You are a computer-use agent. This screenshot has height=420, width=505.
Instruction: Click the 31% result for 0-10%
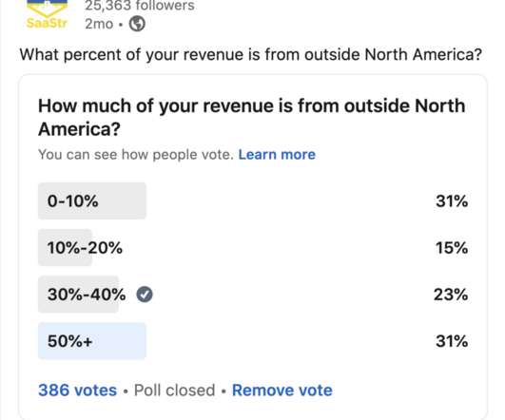pos(452,201)
